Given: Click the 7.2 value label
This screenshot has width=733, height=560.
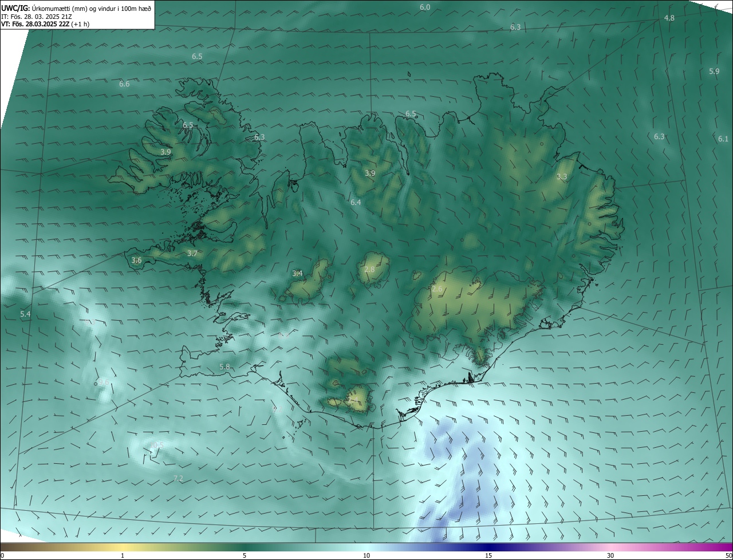Looking at the screenshot, I should coord(178,478).
